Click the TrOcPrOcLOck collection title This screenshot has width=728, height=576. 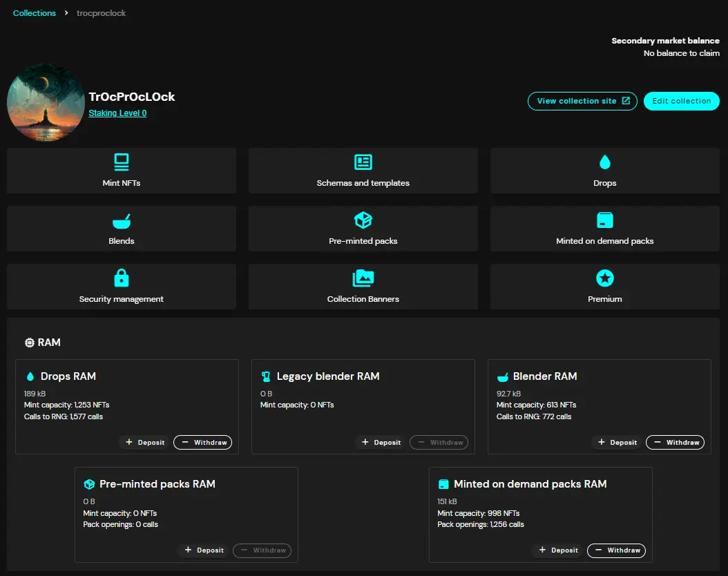(x=132, y=97)
